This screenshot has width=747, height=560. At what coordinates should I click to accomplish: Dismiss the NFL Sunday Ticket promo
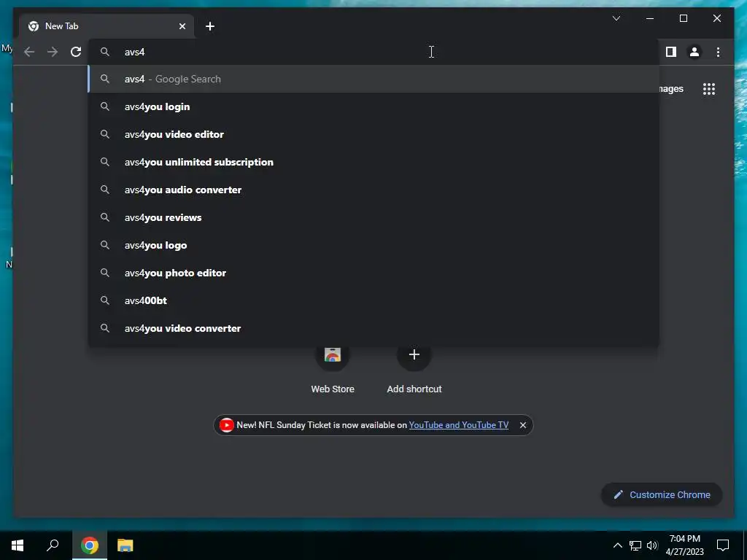[522, 425]
